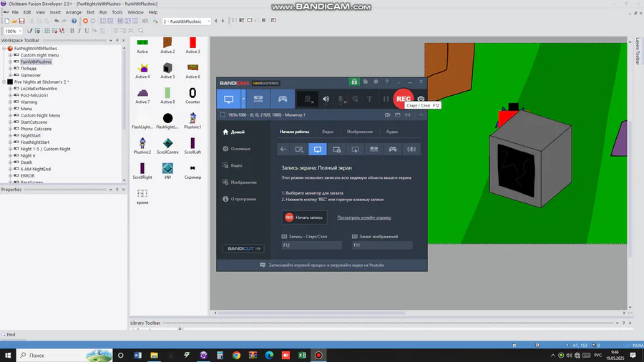This screenshot has width=644, height=362.
Task: Open File menu in Clickteam Fusion
Action: tap(15, 12)
